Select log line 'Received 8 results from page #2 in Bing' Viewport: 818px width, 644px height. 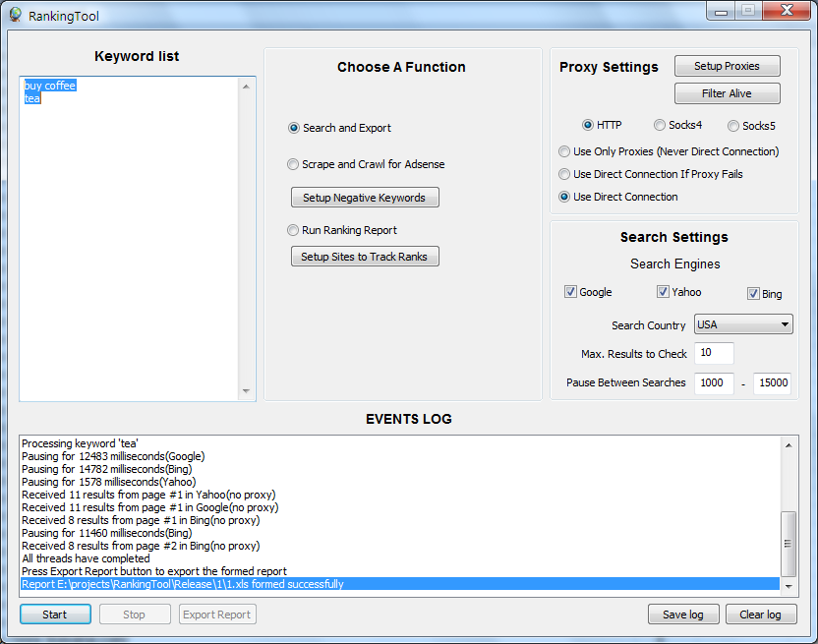coord(399,546)
